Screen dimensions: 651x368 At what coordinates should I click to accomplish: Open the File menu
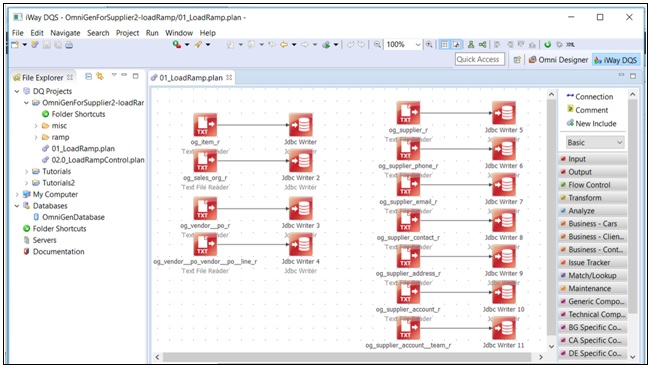pyautogui.click(x=17, y=33)
